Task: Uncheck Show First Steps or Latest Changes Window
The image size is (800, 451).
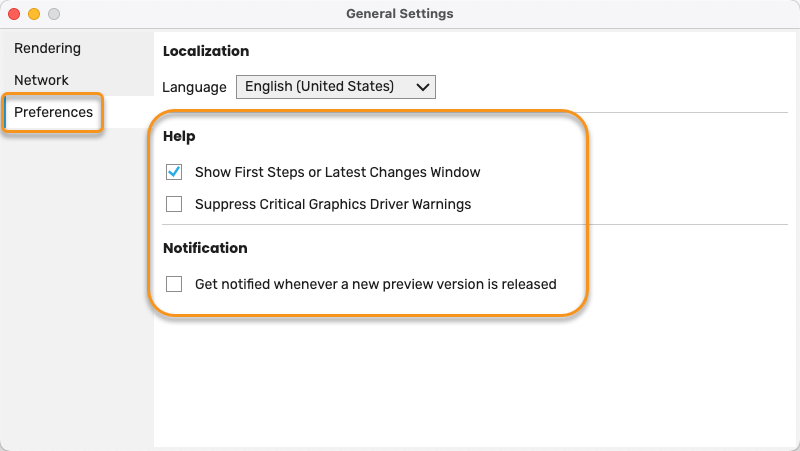Action: pyautogui.click(x=174, y=172)
